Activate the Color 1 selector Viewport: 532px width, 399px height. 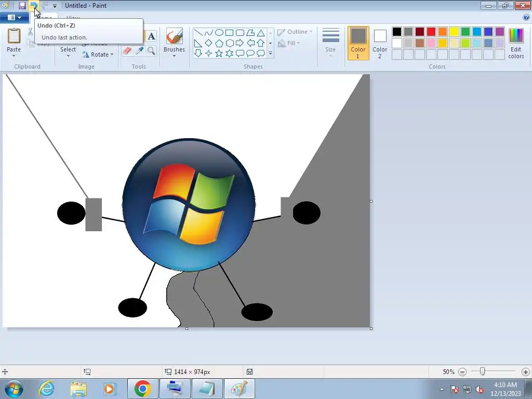tap(358, 43)
